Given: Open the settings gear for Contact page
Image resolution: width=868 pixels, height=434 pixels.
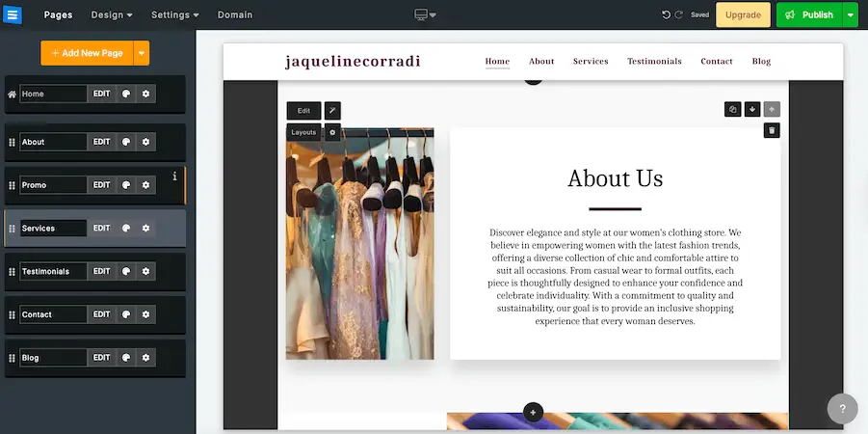Looking at the screenshot, I should click(x=145, y=314).
